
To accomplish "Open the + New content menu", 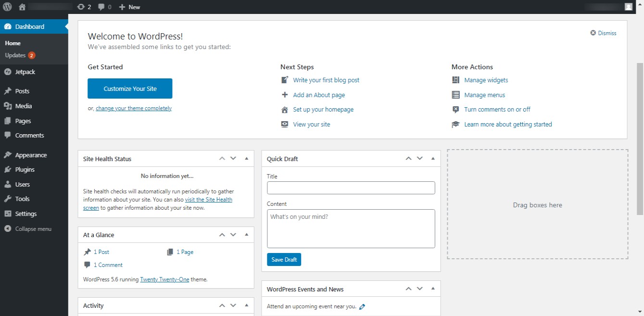I will (129, 7).
